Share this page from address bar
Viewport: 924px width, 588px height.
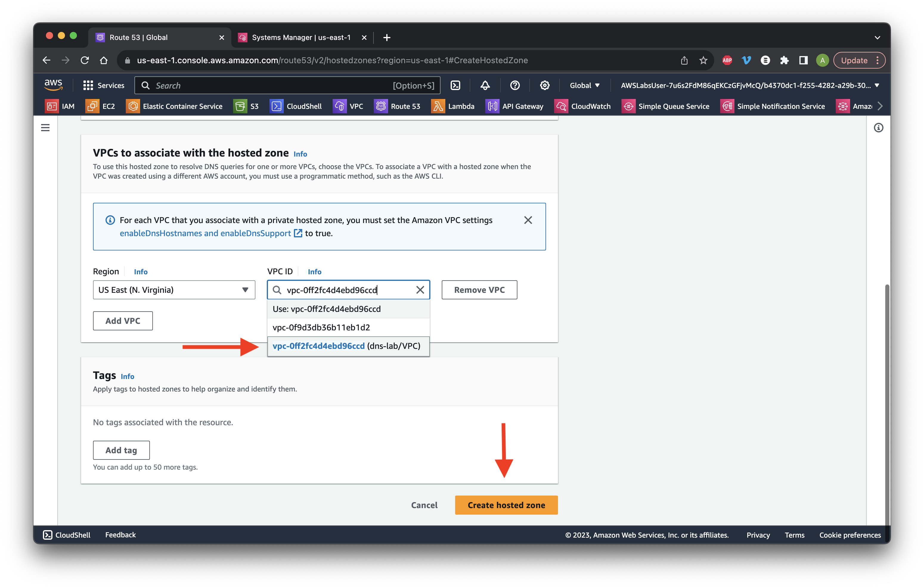(684, 60)
